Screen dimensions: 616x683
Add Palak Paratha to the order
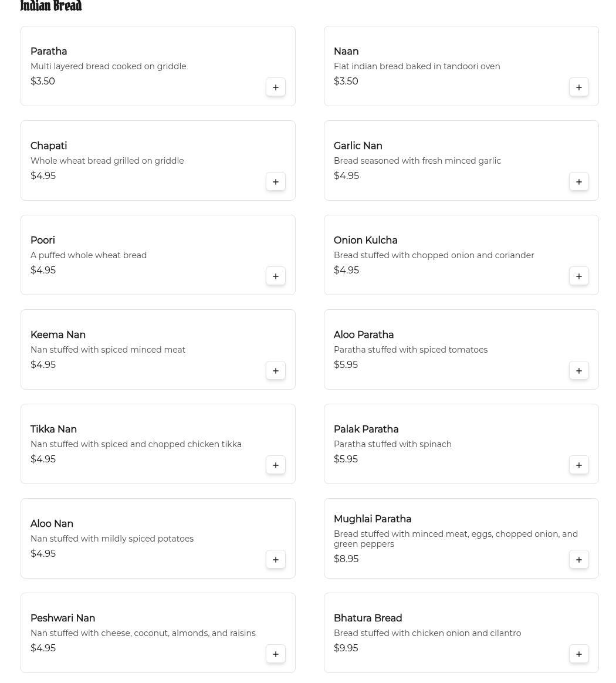point(578,465)
